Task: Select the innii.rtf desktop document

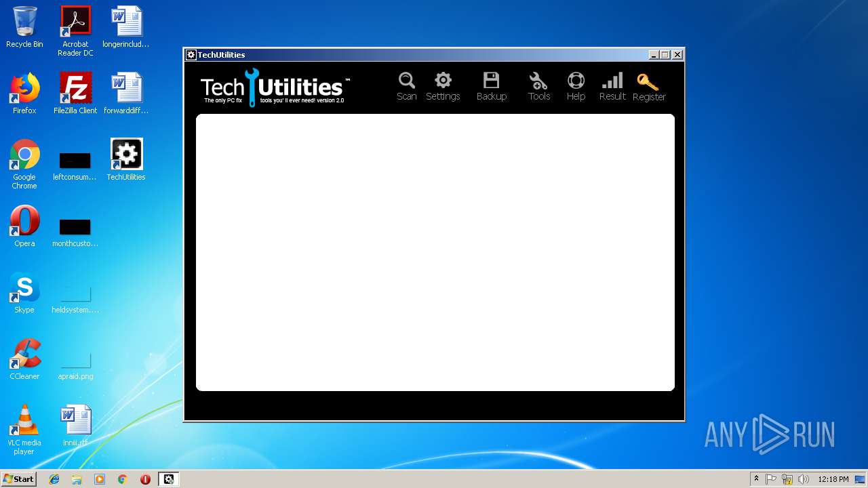Action: coord(75,426)
